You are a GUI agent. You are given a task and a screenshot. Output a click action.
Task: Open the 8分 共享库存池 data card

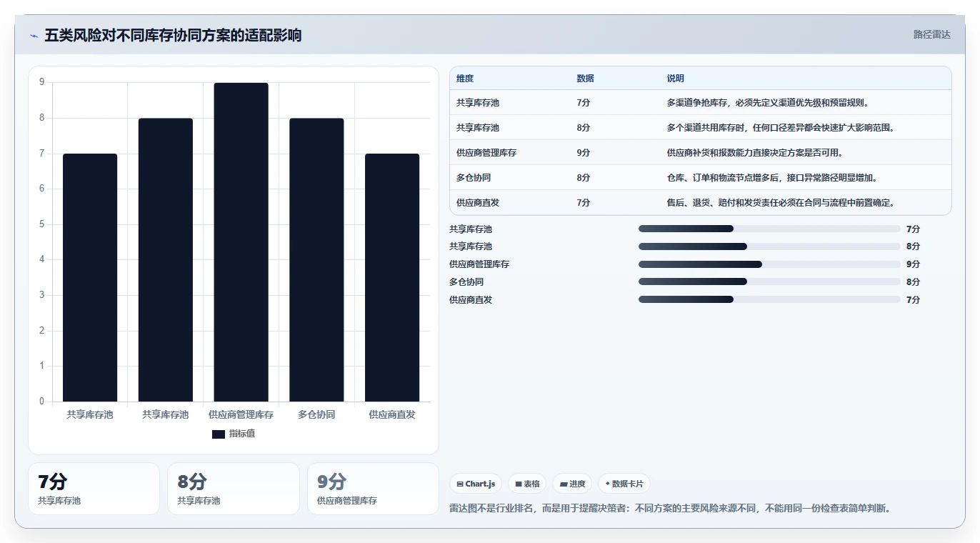pyautogui.click(x=233, y=489)
